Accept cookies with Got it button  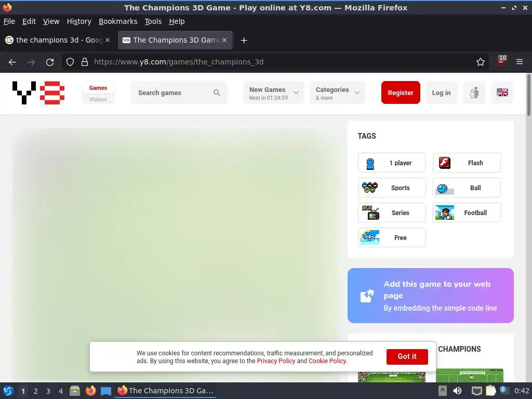(407, 356)
